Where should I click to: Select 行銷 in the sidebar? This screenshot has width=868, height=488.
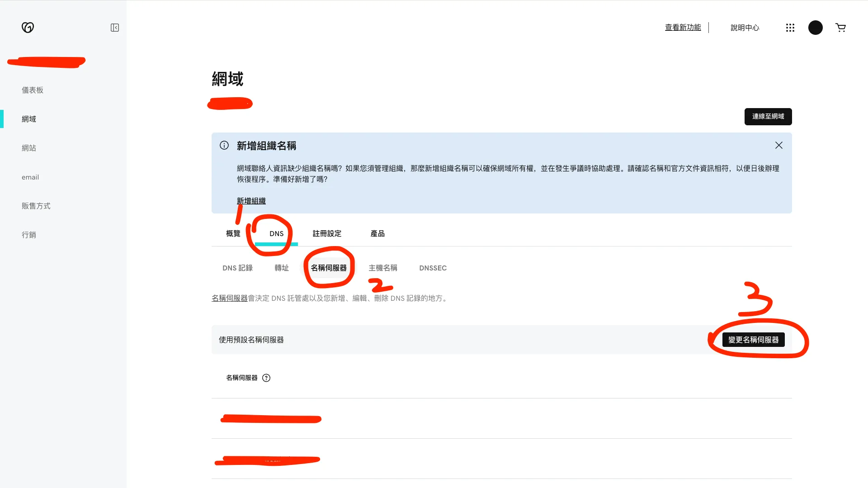29,234
